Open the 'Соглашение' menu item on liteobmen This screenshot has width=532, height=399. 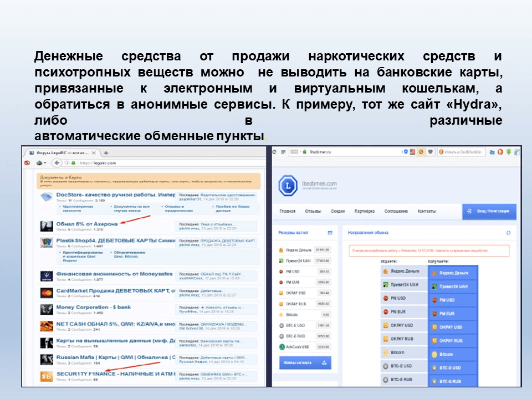tap(396, 211)
